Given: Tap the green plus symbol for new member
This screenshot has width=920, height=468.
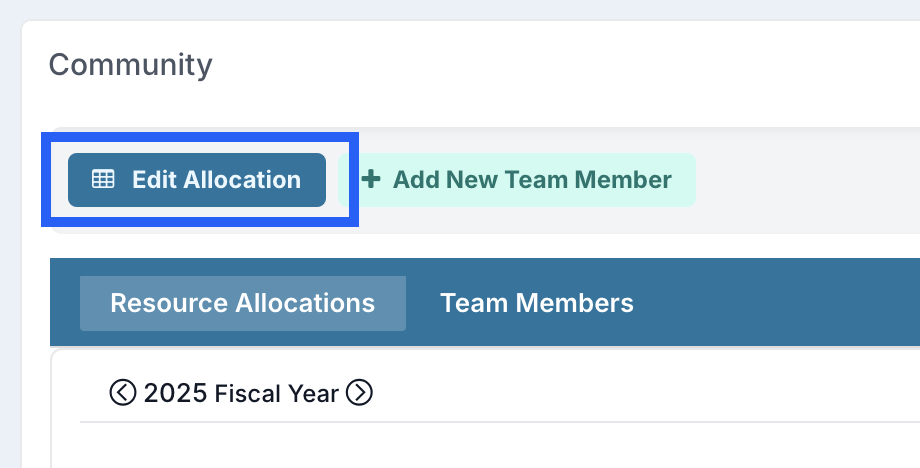Looking at the screenshot, I should 371,179.
